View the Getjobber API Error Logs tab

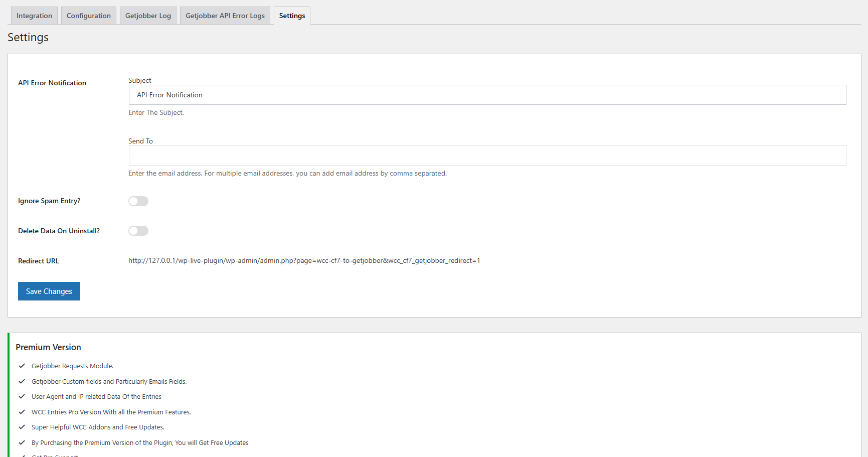[225, 16]
